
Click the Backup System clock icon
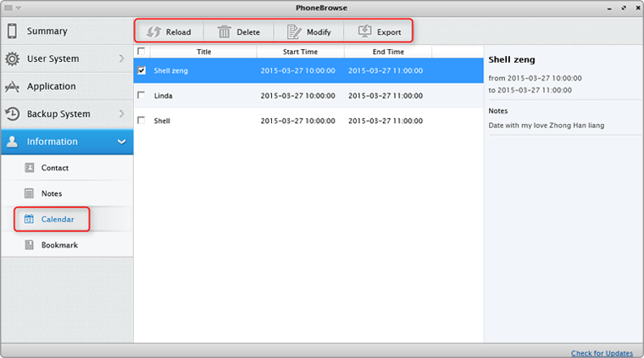pyautogui.click(x=13, y=114)
